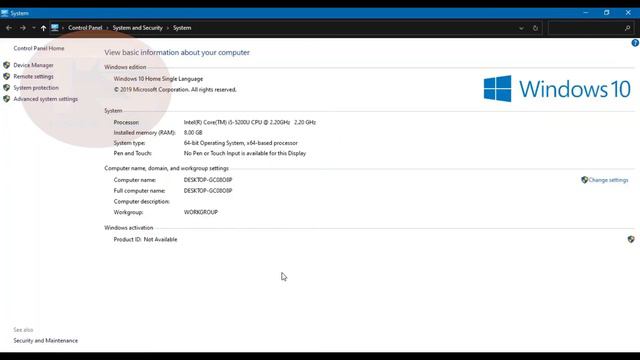Select 'Windows 10 Home Single Language' text
Viewport: 640px width, 360px height.
(x=158, y=79)
